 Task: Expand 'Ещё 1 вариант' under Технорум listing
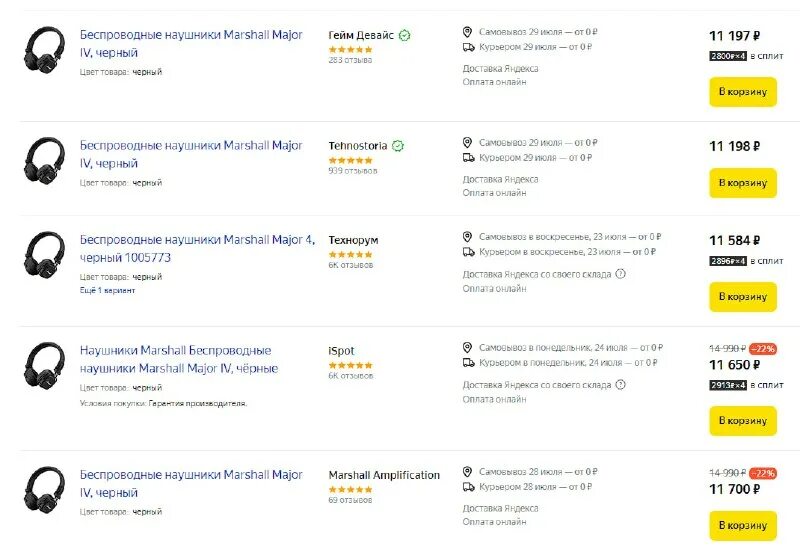(x=107, y=290)
